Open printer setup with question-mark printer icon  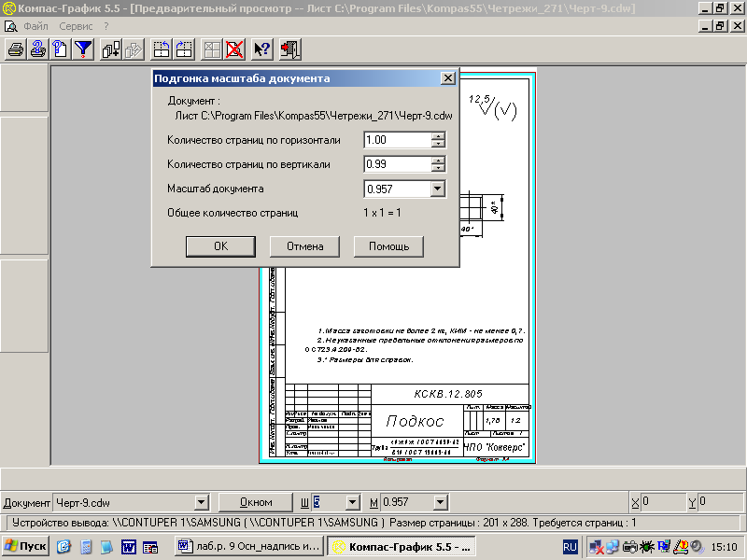(x=38, y=49)
